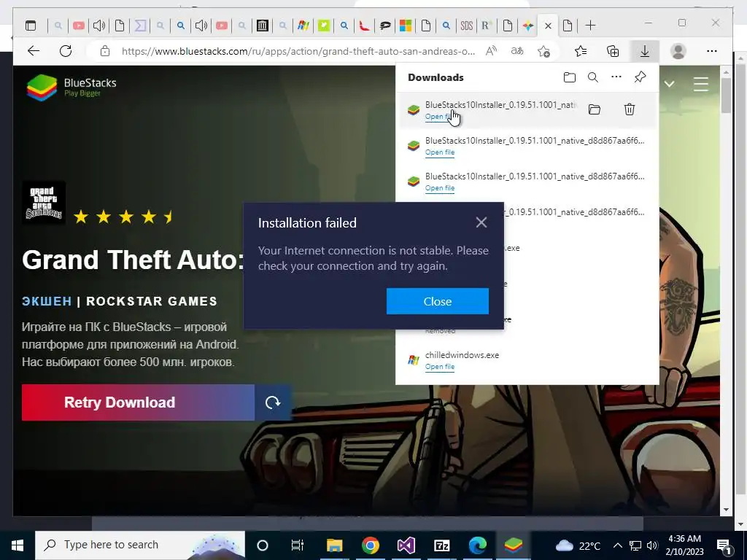Launch Google Chrome from taskbar

(x=370, y=545)
